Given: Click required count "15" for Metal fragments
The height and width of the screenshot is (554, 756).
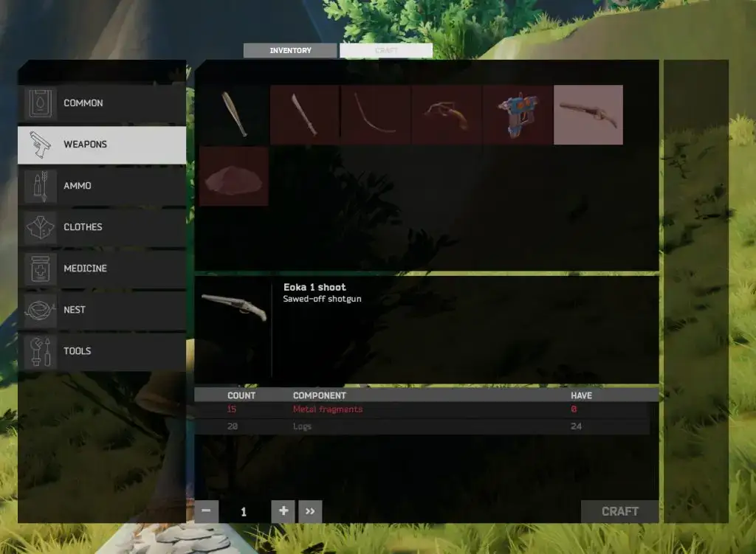Looking at the screenshot, I should [232, 409].
